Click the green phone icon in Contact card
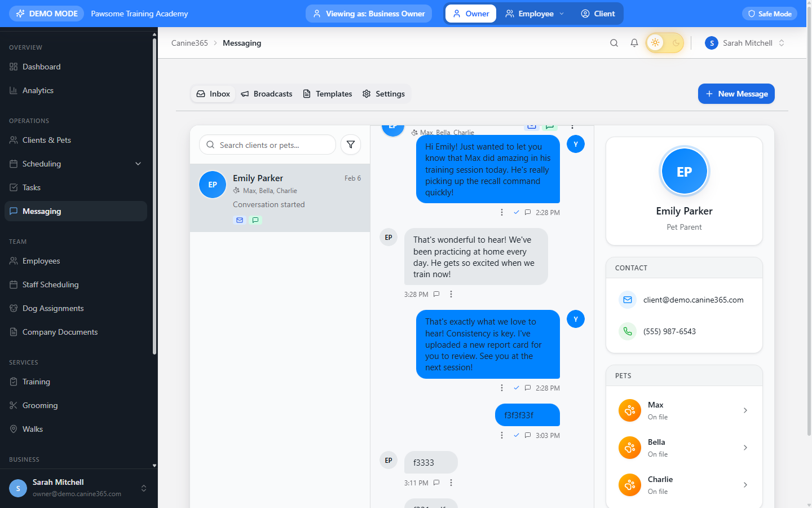Screen dimensions: 812x508 tap(628, 331)
